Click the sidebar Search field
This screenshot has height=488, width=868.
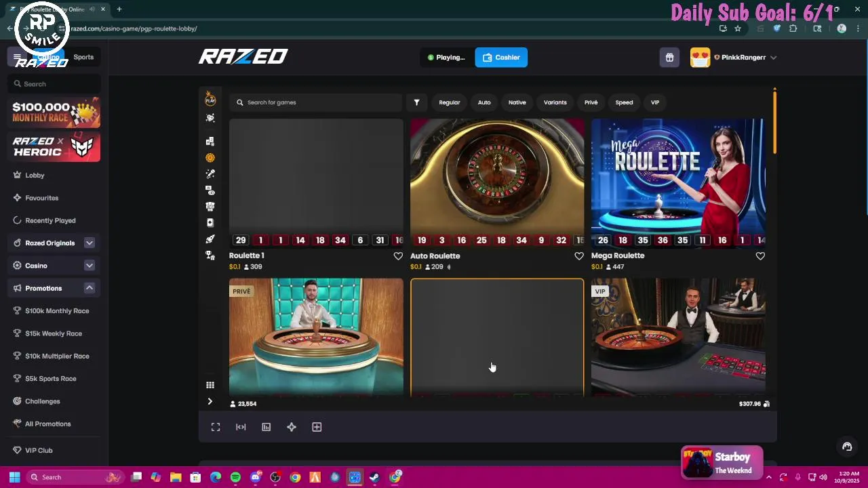[x=54, y=84]
